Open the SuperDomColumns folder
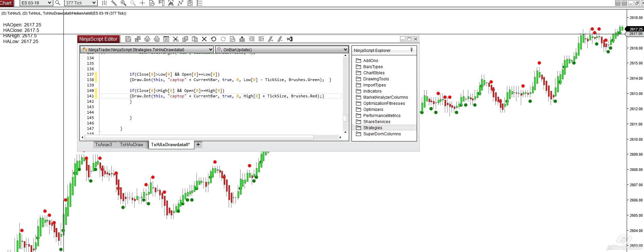 [x=378, y=134]
